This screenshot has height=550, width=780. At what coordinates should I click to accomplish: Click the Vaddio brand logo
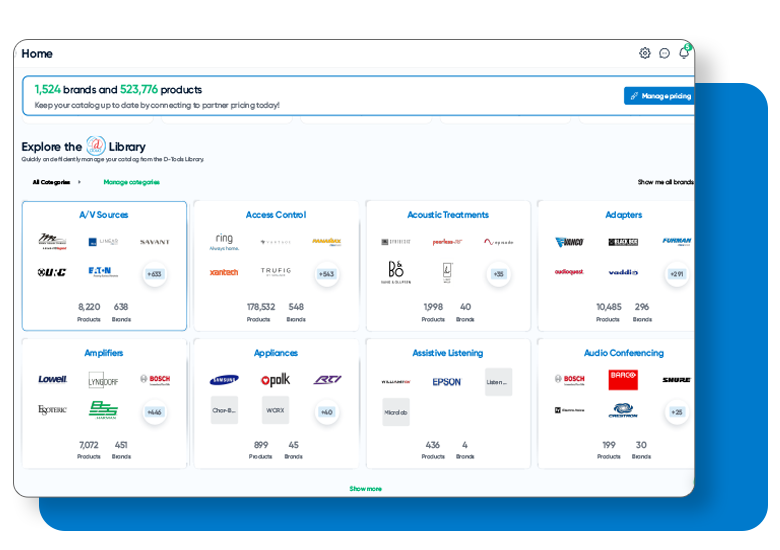coord(623,273)
